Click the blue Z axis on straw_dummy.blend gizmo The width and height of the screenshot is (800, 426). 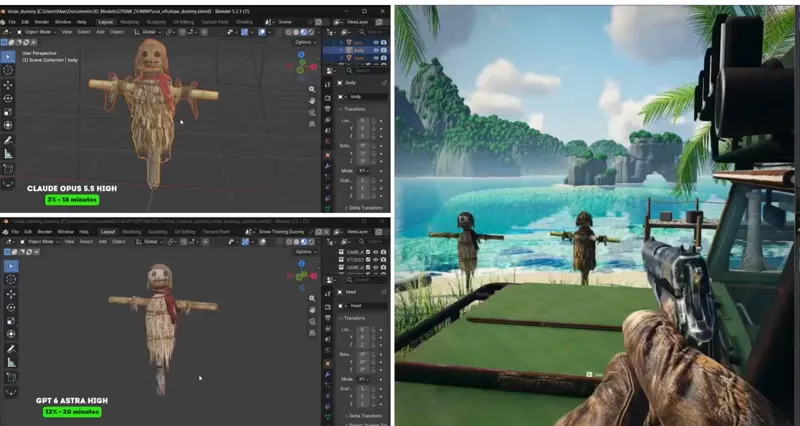click(301, 54)
